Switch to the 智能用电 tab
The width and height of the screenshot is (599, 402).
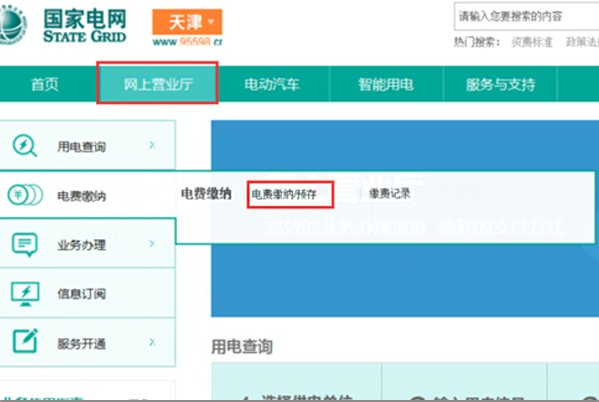(x=386, y=84)
